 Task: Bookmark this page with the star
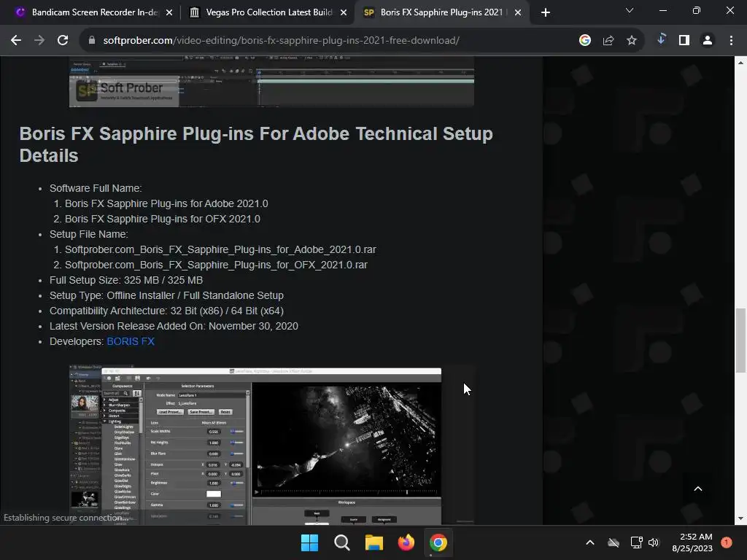(631, 41)
